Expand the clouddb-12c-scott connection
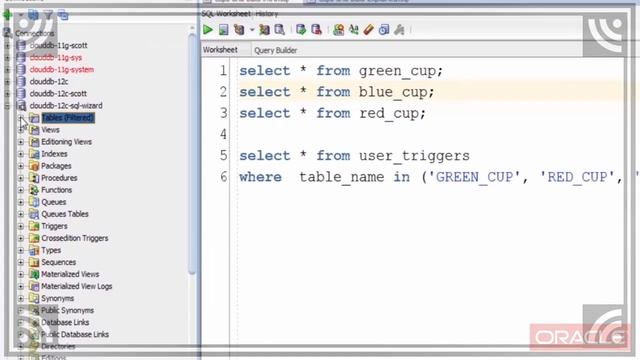This screenshot has height=360, width=640. coord(7,94)
